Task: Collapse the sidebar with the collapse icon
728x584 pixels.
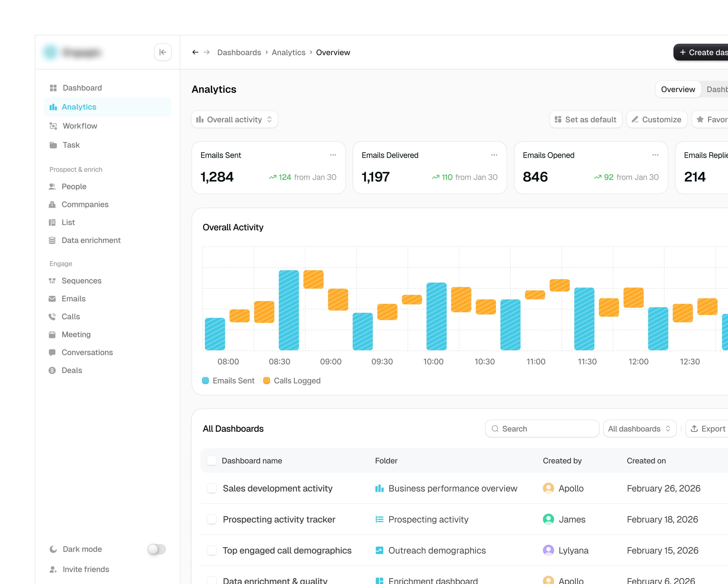Action: point(163,52)
